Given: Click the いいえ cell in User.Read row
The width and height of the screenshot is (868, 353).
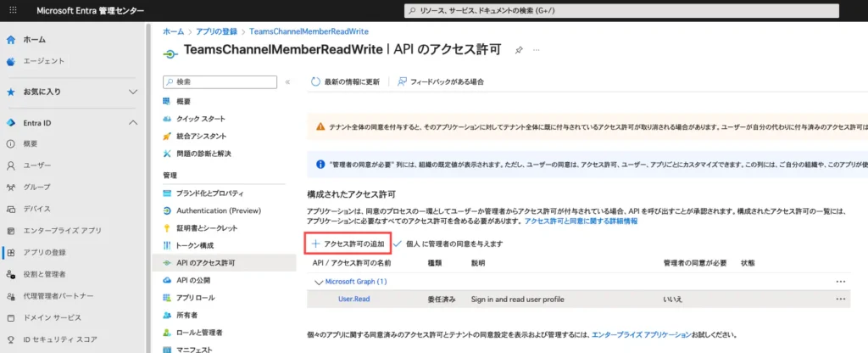Looking at the screenshot, I should (x=672, y=300).
